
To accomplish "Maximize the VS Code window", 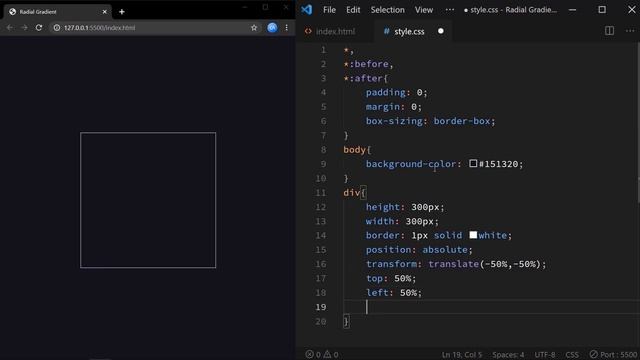I will click(x=602, y=10).
